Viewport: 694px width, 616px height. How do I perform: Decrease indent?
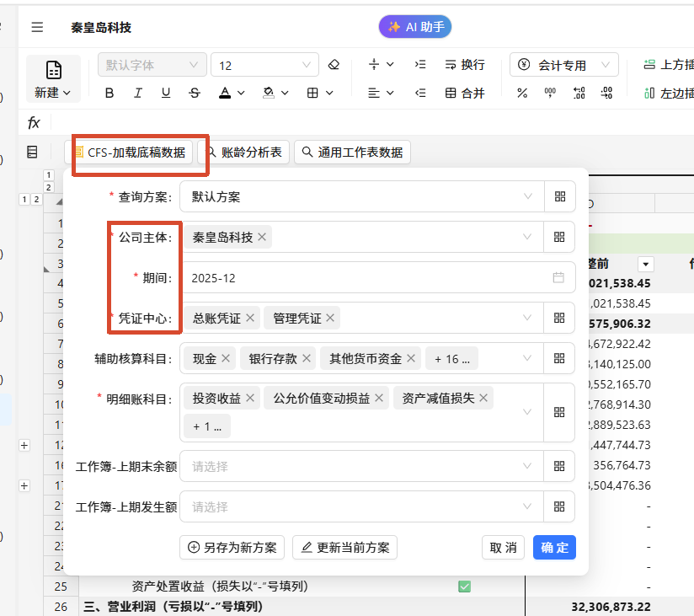420,93
